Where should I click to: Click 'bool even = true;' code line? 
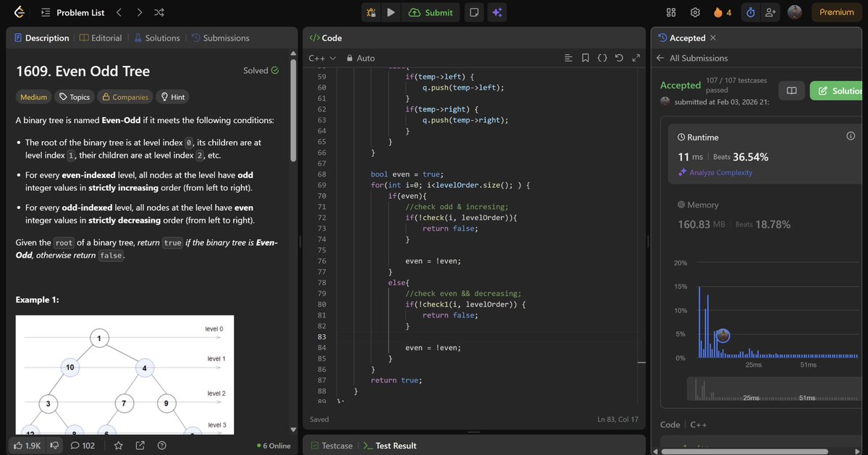(407, 174)
